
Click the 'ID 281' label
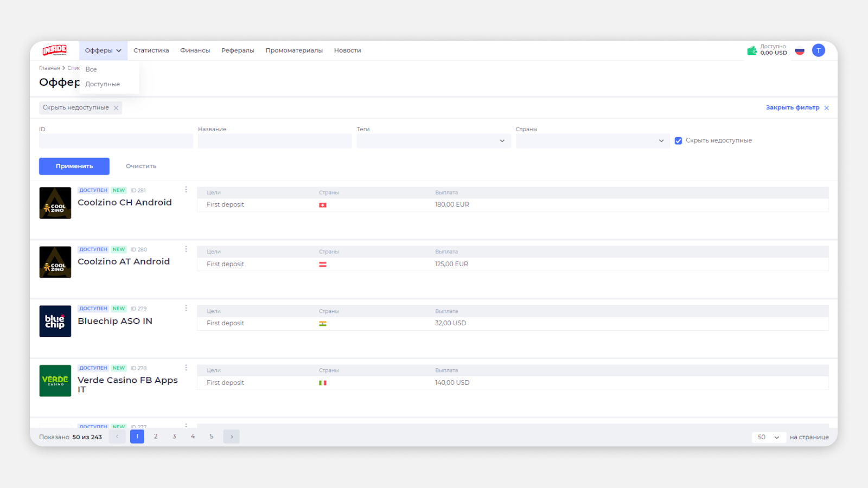click(x=138, y=190)
